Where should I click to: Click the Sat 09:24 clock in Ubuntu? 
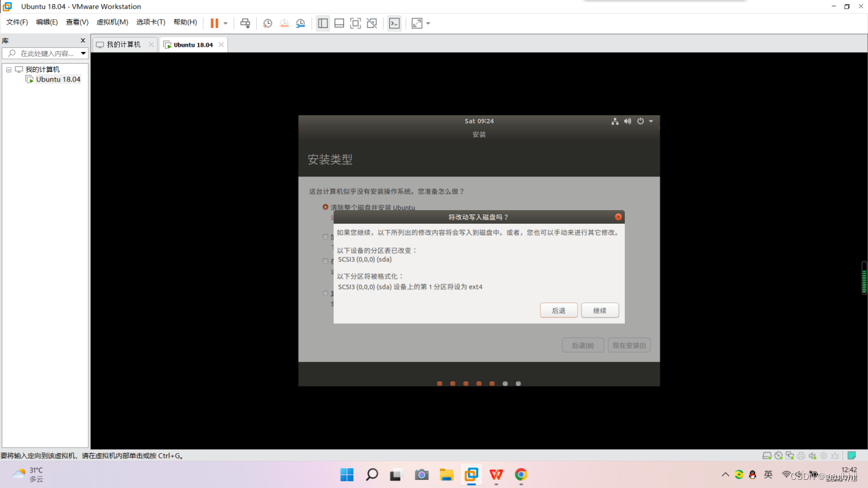pyautogui.click(x=479, y=121)
